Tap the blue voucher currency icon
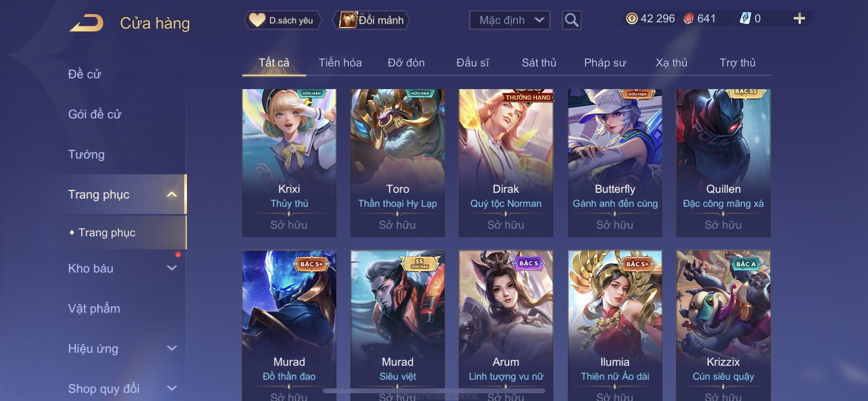 pyautogui.click(x=745, y=18)
